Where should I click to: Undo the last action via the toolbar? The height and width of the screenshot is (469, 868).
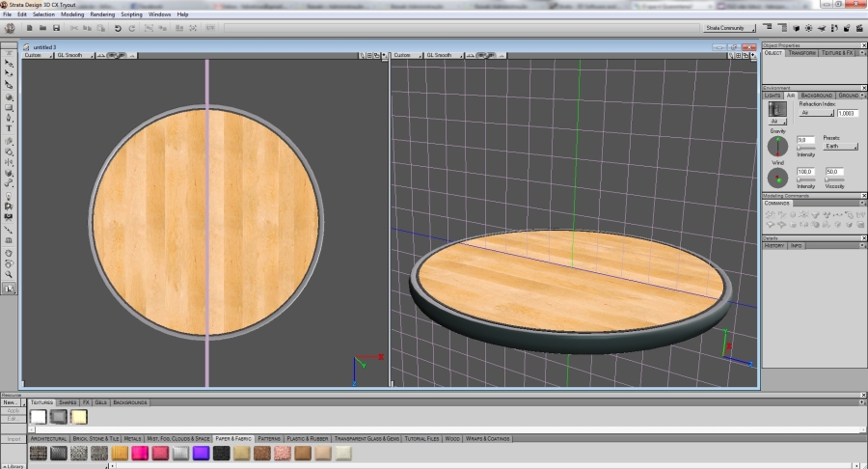118,28
